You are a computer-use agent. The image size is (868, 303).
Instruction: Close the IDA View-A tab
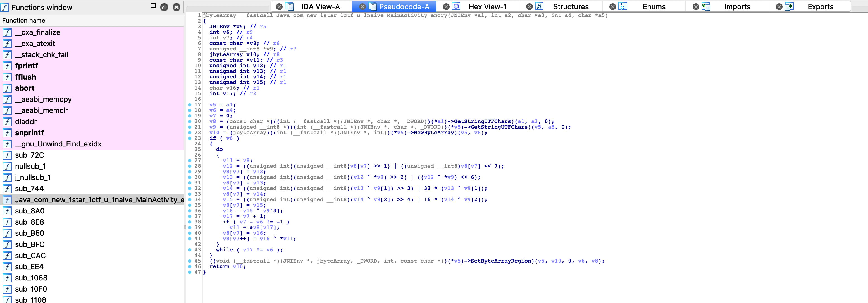click(279, 7)
